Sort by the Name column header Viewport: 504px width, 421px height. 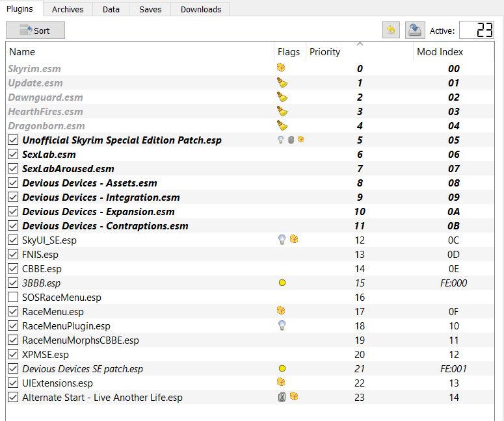(140, 52)
